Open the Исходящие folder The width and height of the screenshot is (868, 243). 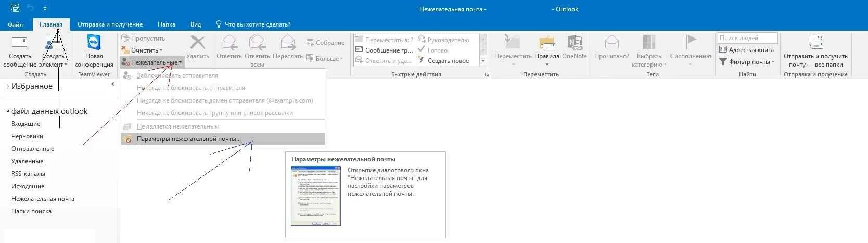pyautogui.click(x=28, y=186)
